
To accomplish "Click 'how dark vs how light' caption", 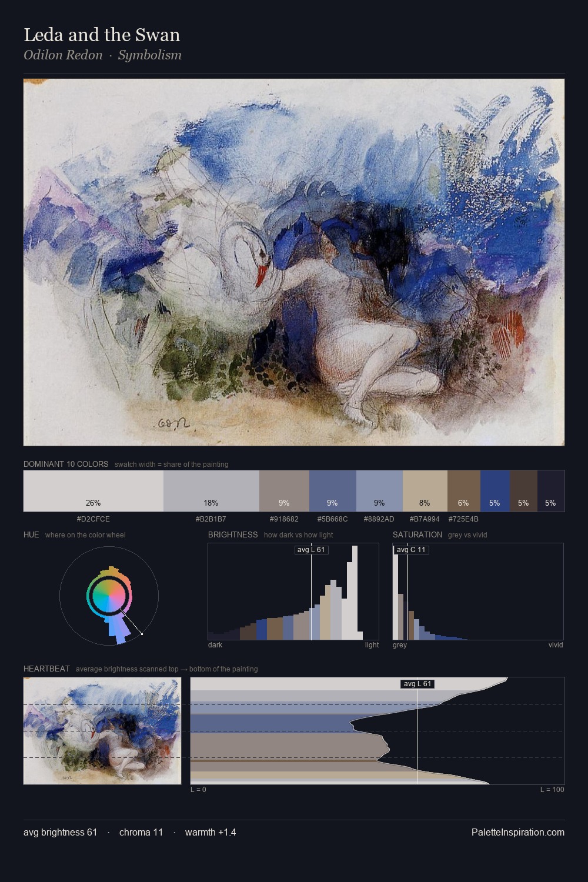I will 299,535.
